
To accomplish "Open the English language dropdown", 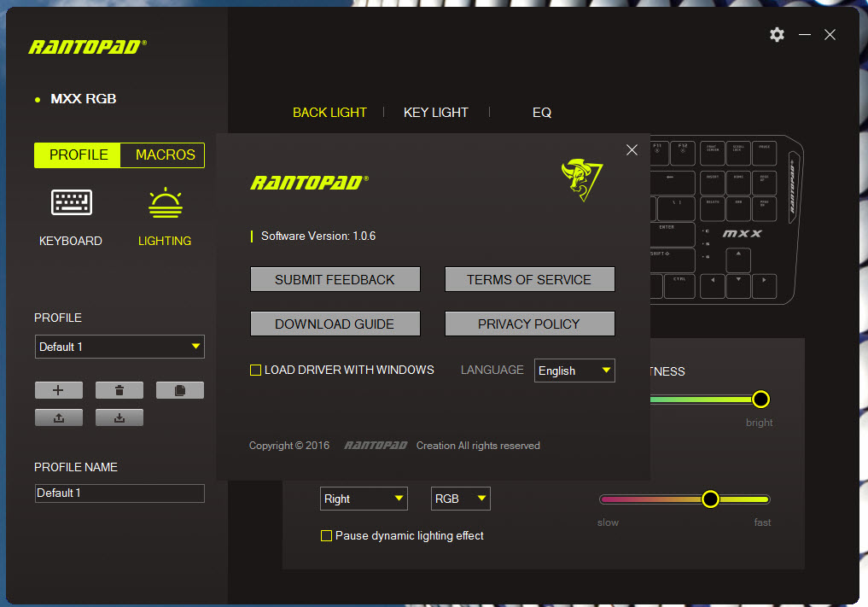I will [574, 371].
